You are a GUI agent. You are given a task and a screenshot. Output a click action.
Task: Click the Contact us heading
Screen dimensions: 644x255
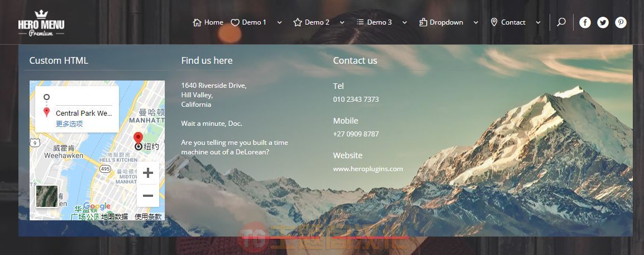355,60
